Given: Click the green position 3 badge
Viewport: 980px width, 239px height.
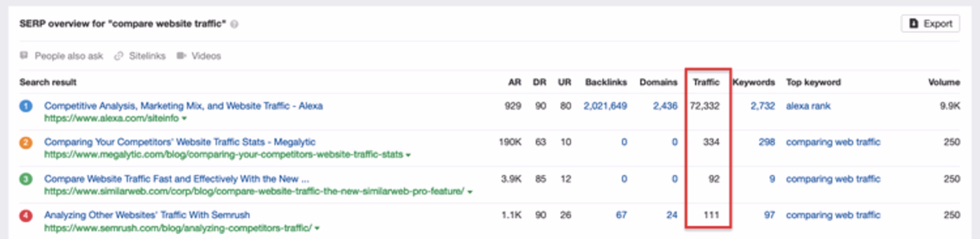Looking at the screenshot, I should [x=26, y=179].
